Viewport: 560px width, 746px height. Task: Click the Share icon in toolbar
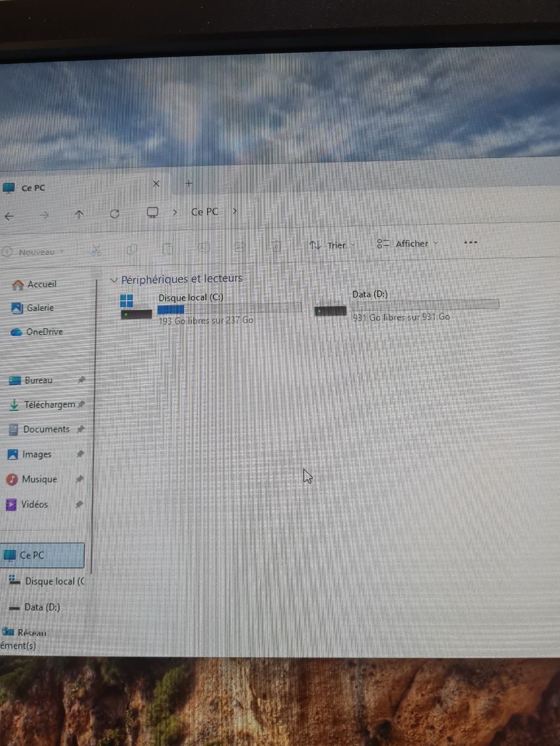[239, 246]
